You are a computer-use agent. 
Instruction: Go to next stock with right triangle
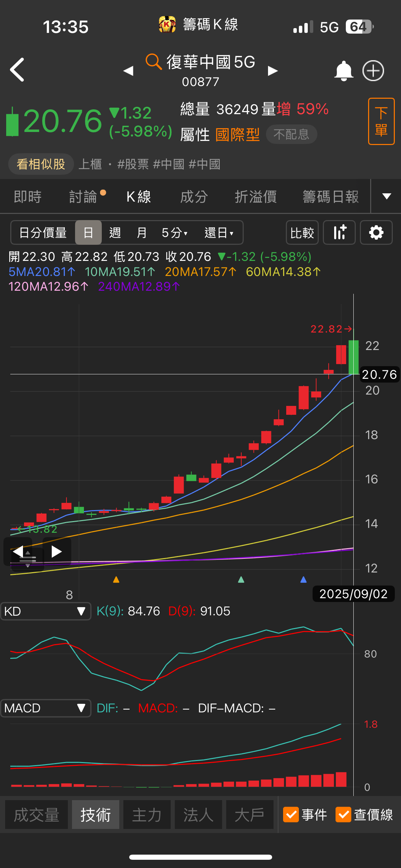(273, 71)
